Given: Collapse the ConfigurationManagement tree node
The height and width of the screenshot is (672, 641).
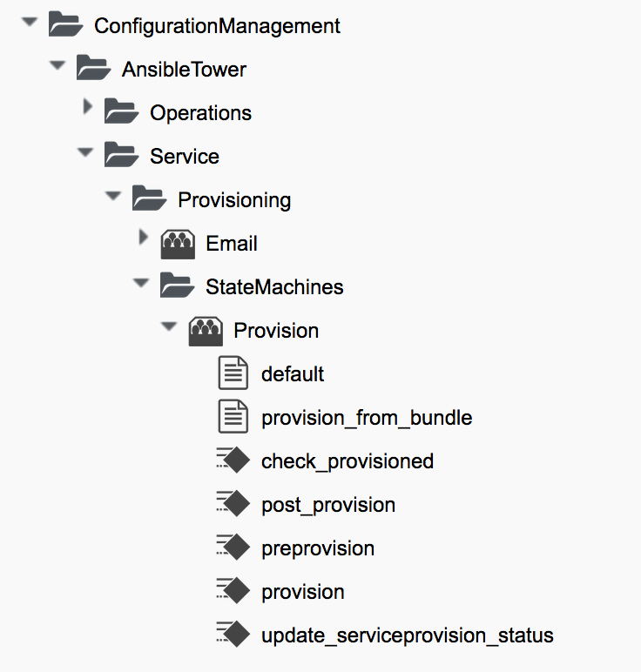Looking at the screenshot, I should (x=30, y=21).
